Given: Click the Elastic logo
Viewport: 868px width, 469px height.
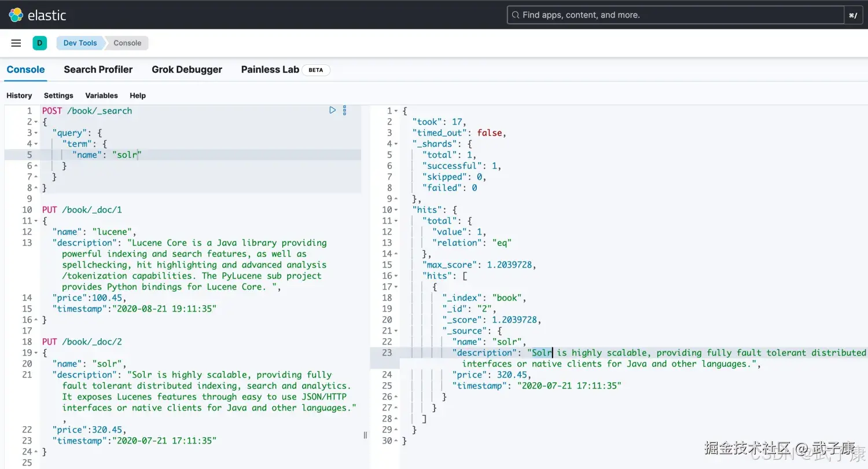Looking at the screenshot, I should (x=36, y=15).
